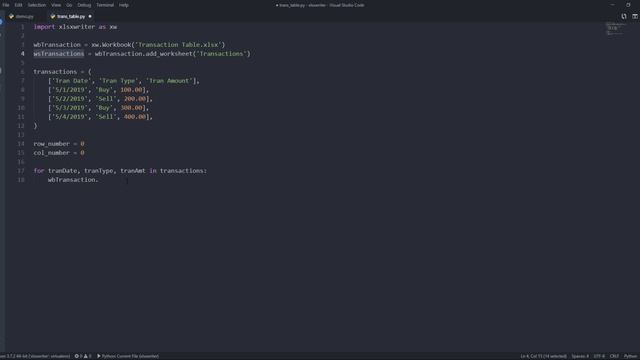The image size is (640, 360).
Task: Click line number 4 in gutter
Action: (22, 53)
